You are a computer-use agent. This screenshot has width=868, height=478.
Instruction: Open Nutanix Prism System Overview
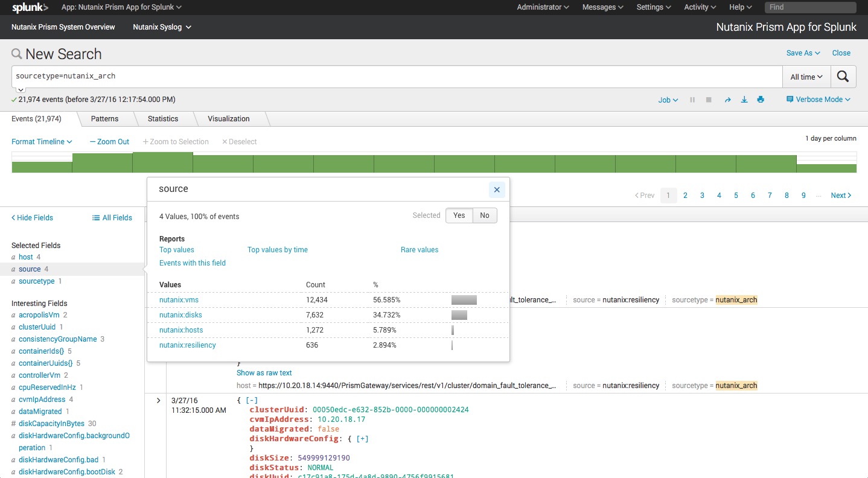(63, 27)
